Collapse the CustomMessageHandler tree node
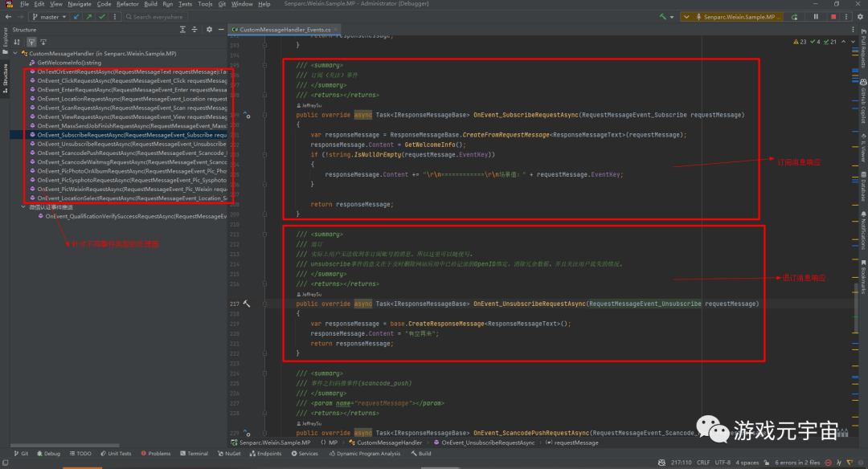 (15, 54)
